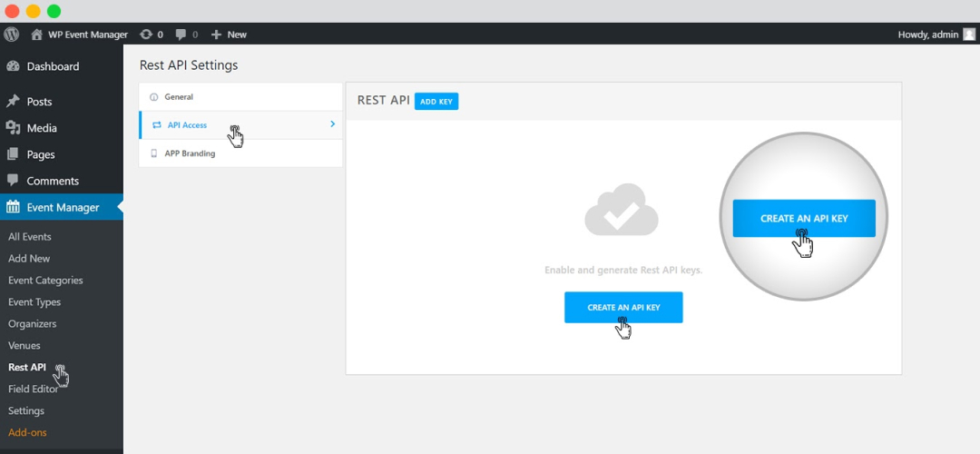Go to Venues in the sidebar

click(x=24, y=345)
